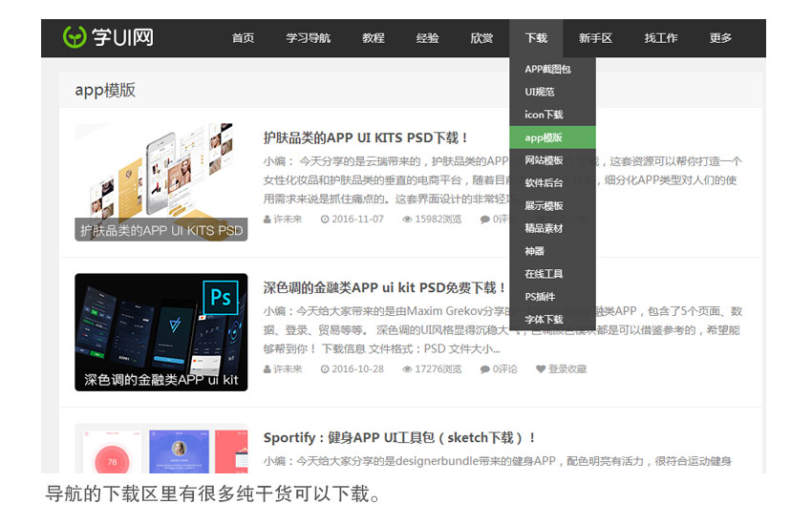Click the clock icon beside 2016-11-07
This screenshot has width=812, height=525.
point(325,220)
